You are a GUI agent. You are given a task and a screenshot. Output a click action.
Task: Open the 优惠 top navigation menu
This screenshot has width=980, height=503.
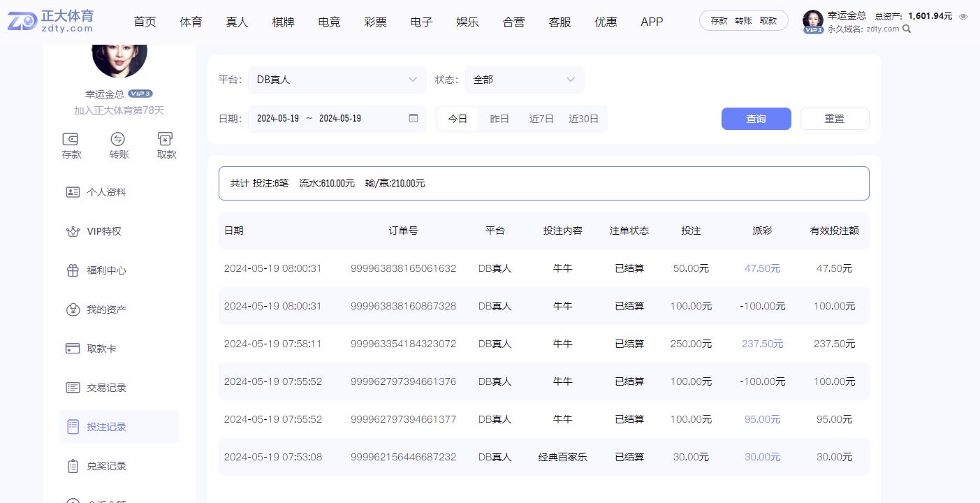(x=606, y=22)
